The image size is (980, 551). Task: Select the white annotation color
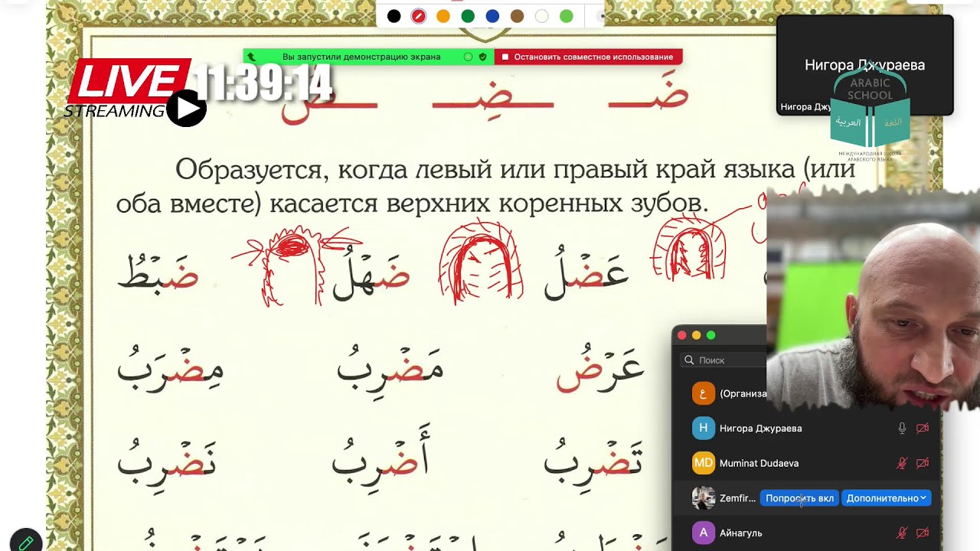tap(541, 16)
